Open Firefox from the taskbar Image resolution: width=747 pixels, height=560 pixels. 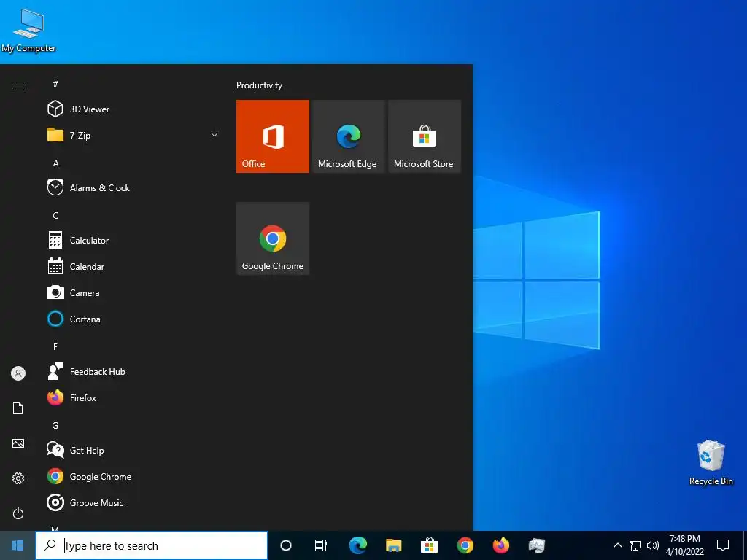[500, 545]
